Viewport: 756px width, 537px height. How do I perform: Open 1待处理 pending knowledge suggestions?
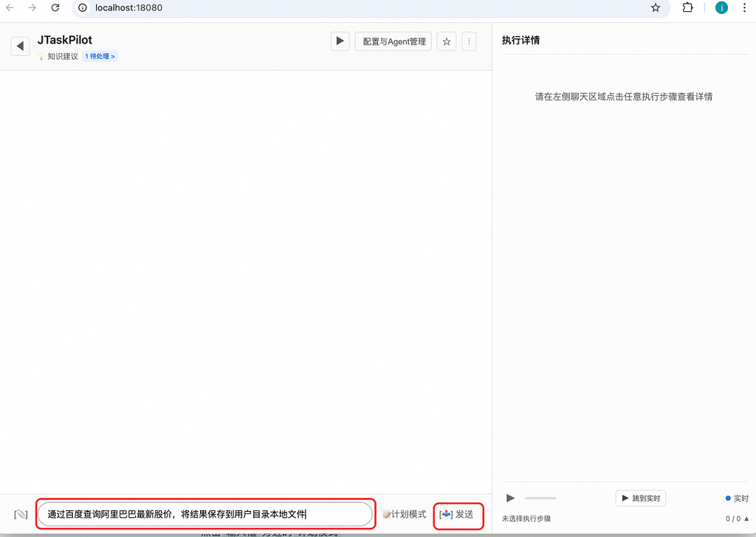[99, 56]
